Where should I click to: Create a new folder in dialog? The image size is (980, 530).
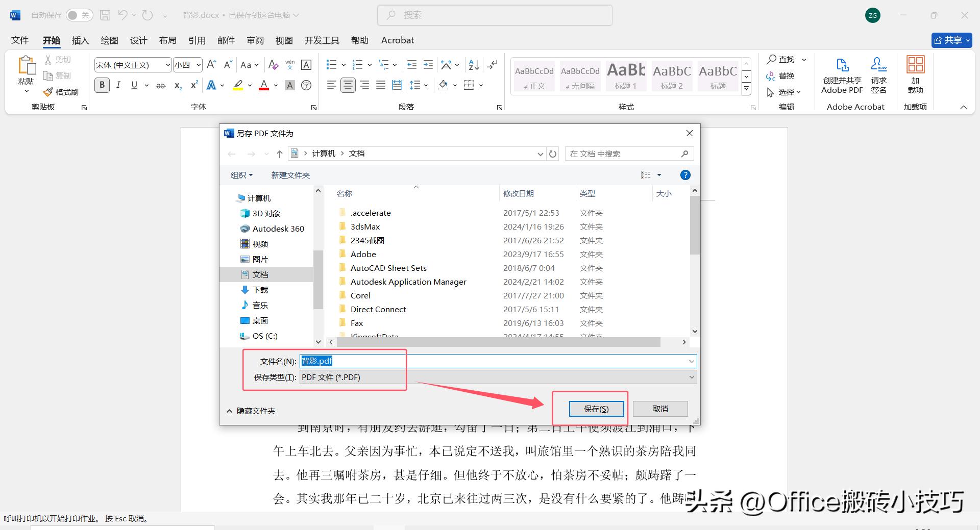click(290, 175)
